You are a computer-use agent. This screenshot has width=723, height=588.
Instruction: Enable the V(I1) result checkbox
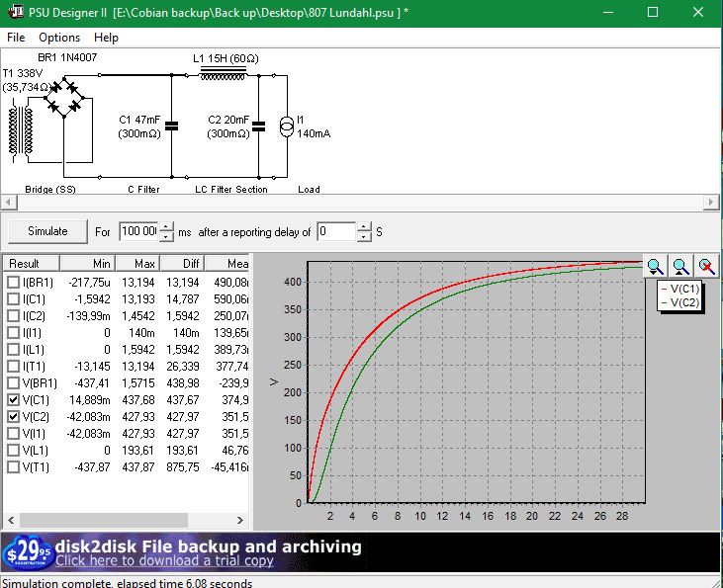pos(14,434)
